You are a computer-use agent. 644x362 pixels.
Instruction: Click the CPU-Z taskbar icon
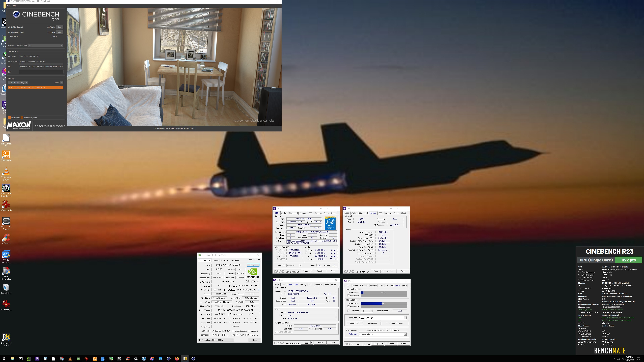pyautogui.click(x=37, y=358)
